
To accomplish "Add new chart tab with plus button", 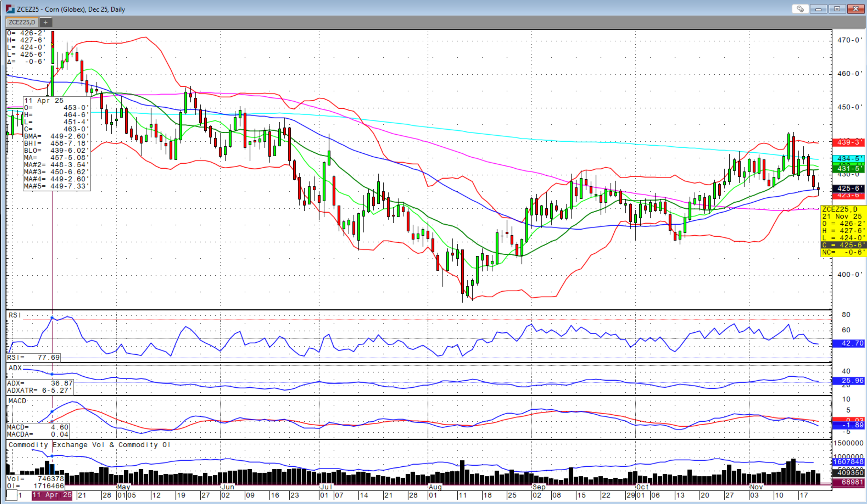I will (x=45, y=22).
